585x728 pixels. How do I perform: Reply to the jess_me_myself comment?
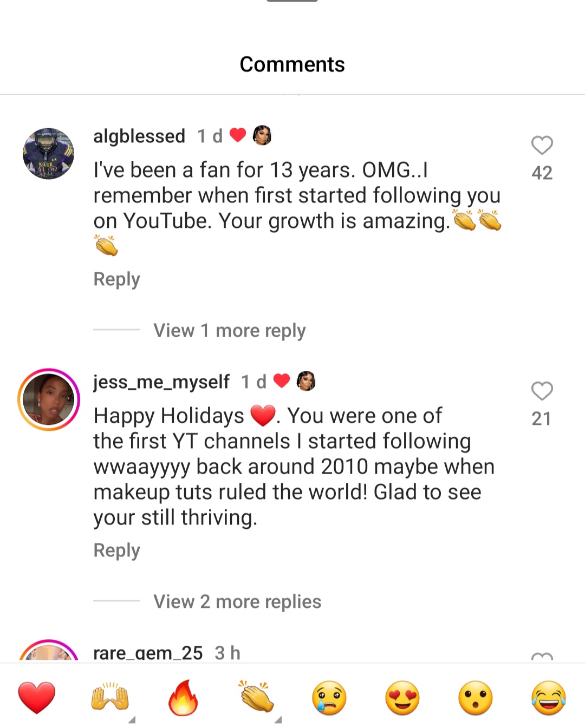pos(116,550)
